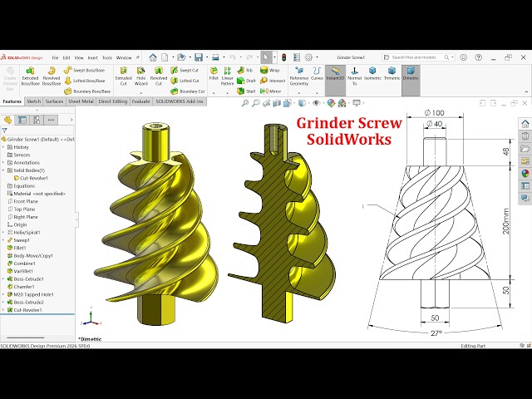Image resolution: width=532 pixels, height=399 pixels.
Task: Open the Edit menu
Action: [66, 57]
